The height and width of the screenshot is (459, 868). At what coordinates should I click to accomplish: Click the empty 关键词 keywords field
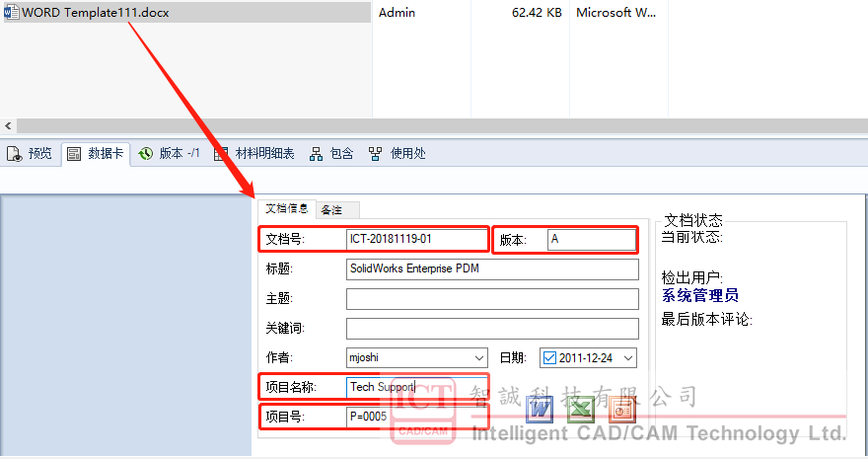click(492, 329)
